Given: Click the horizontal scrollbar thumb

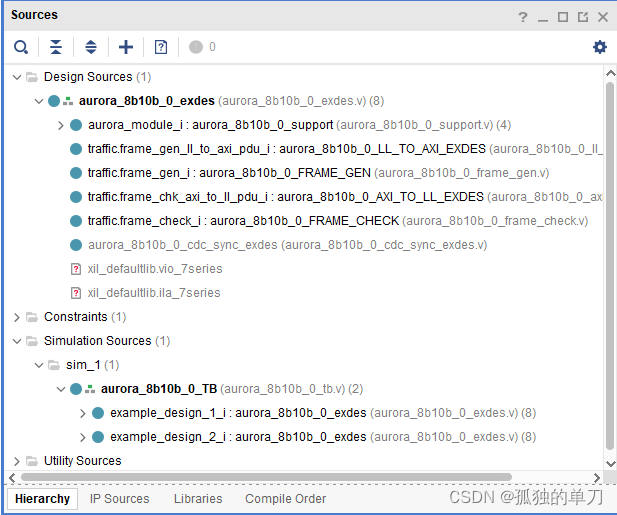Looking at the screenshot, I should coord(266,477).
